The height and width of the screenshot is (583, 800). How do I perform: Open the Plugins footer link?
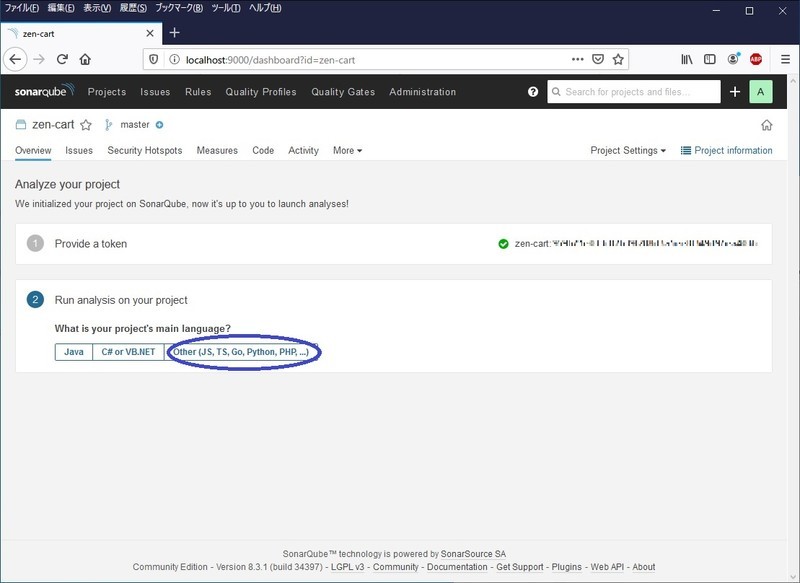click(567, 567)
